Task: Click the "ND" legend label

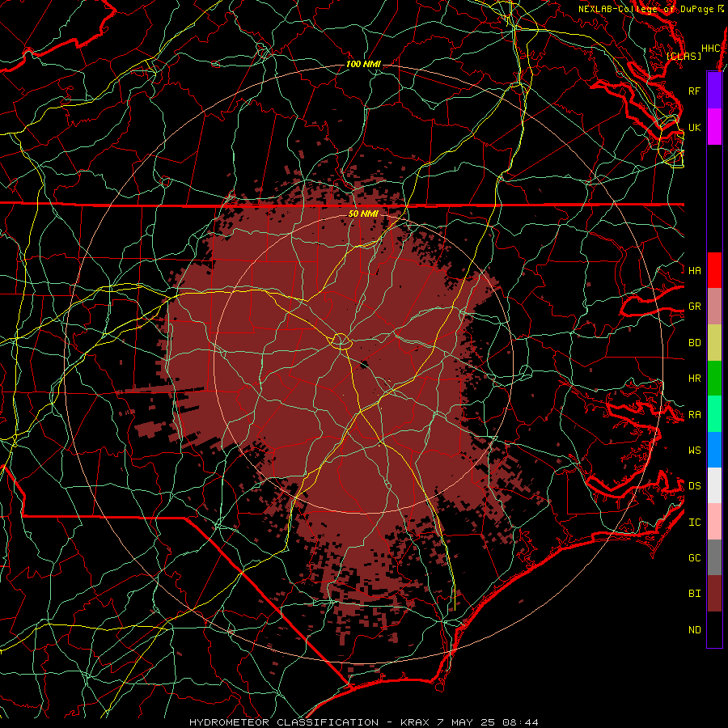Action: [x=695, y=629]
